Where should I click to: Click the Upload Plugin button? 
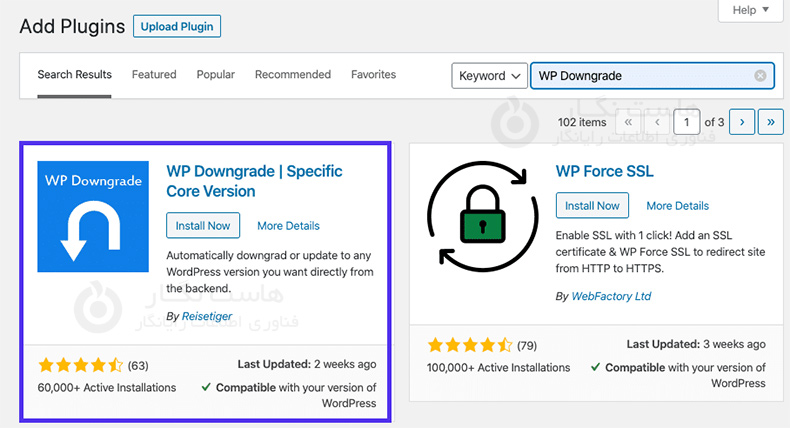[177, 26]
